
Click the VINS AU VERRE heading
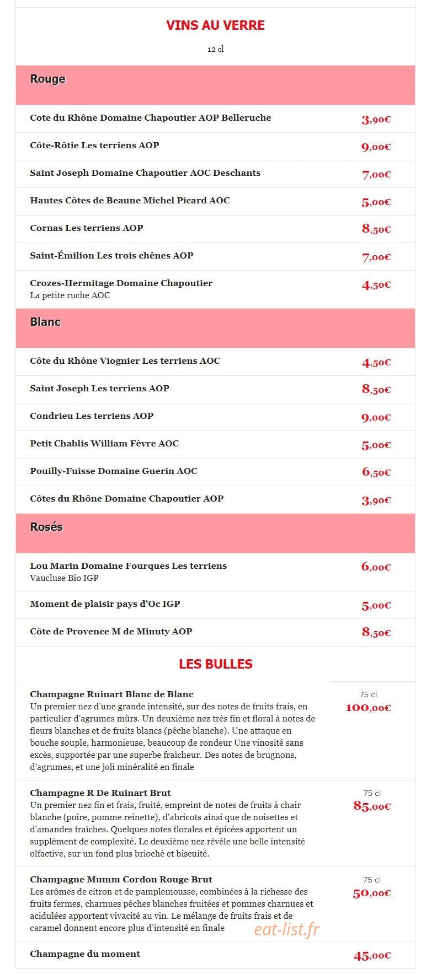tap(215, 25)
